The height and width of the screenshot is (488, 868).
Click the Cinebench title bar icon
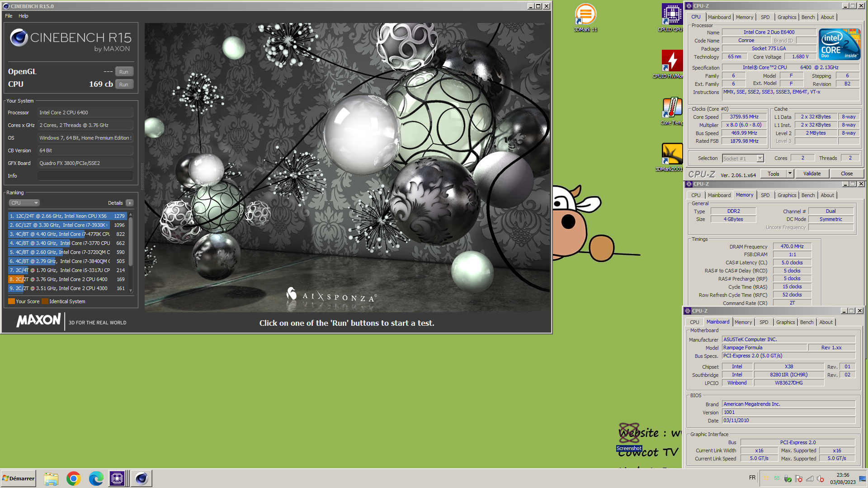click(6, 6)
